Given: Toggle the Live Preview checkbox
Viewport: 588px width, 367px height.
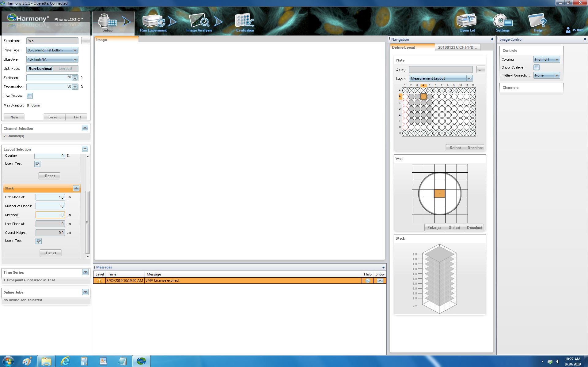Looking at the screenshot, I should (x=30, y=96).
